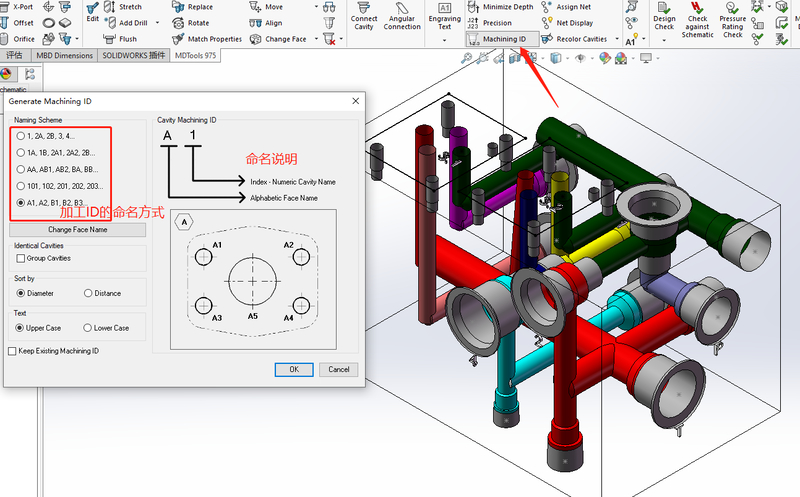This screenshot has width=800, height=497.
Task: Click the Connect Cavity tool
Action: 364,16
